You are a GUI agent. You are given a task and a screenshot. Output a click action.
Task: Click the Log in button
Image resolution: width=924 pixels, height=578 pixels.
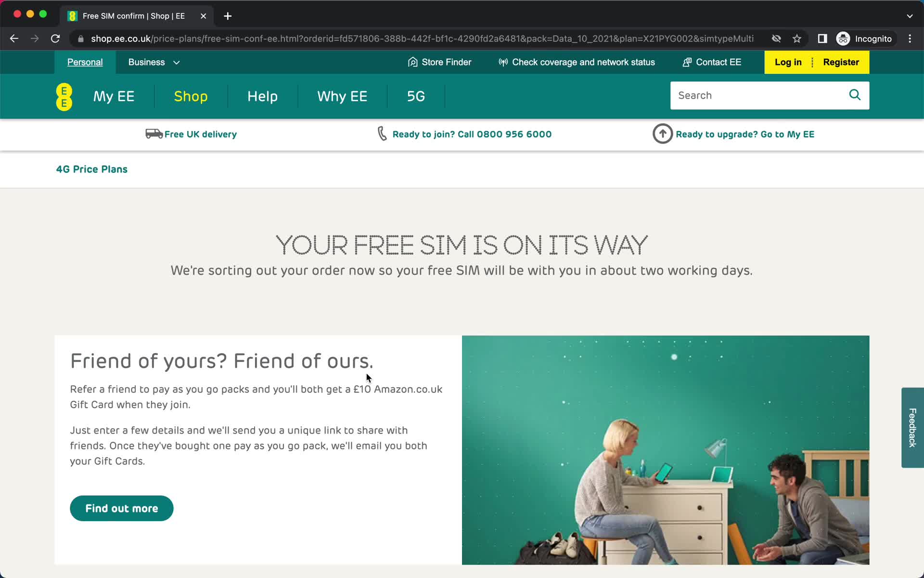pos(788,62)
